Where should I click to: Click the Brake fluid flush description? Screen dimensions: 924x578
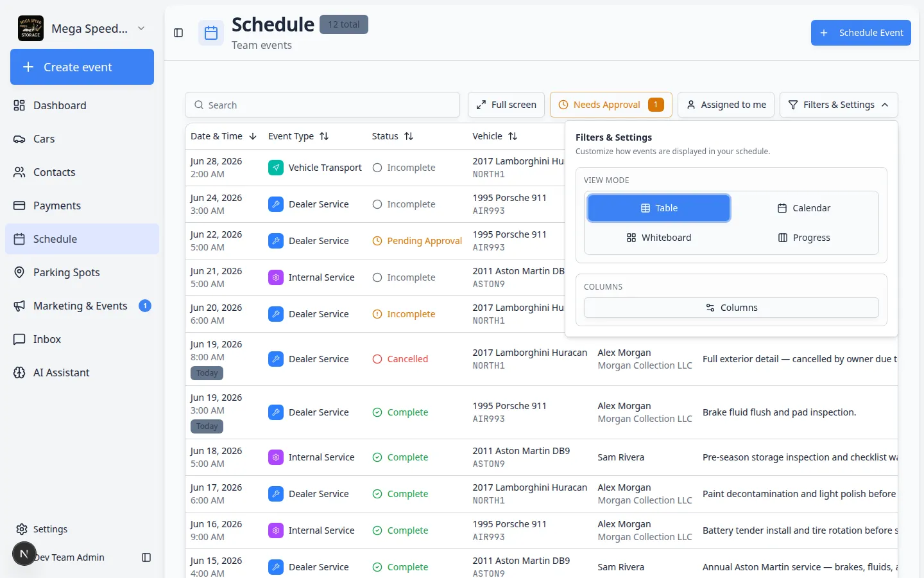click(780, 412)
